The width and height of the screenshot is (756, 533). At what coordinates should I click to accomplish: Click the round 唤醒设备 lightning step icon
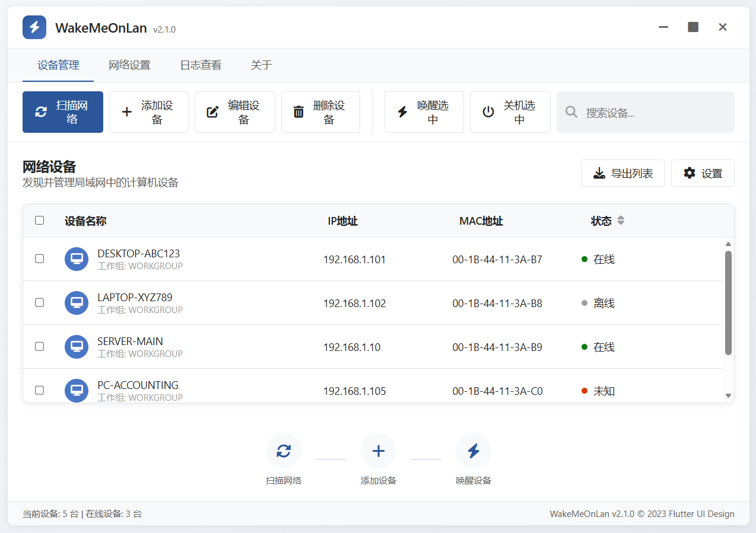[474, 451]
